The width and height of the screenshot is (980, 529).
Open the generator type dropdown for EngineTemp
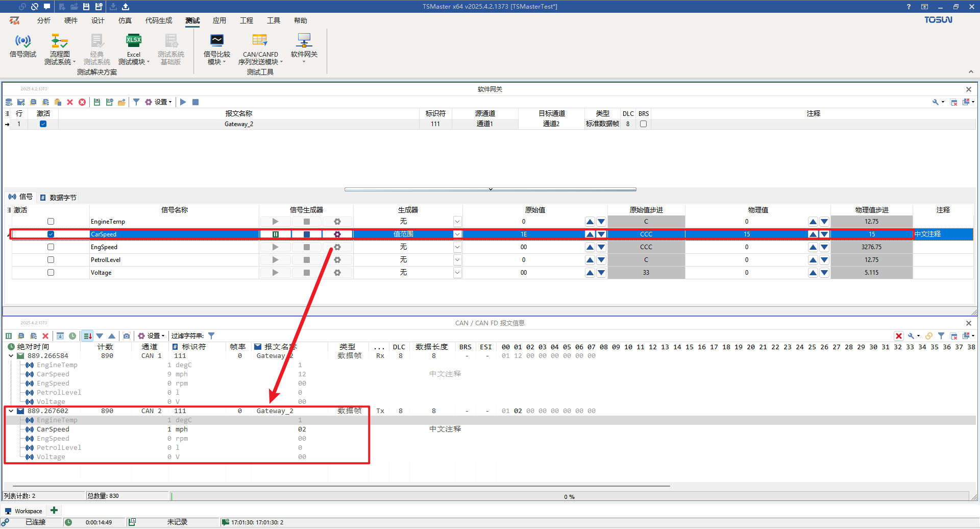457,222
